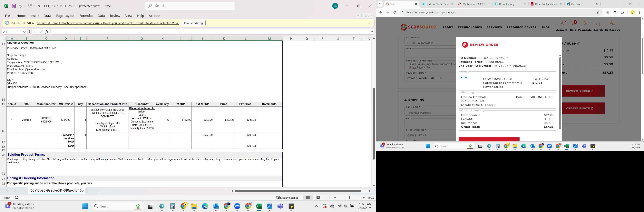
Task: Open a new Chrome tab
Action: click(604, 4)
